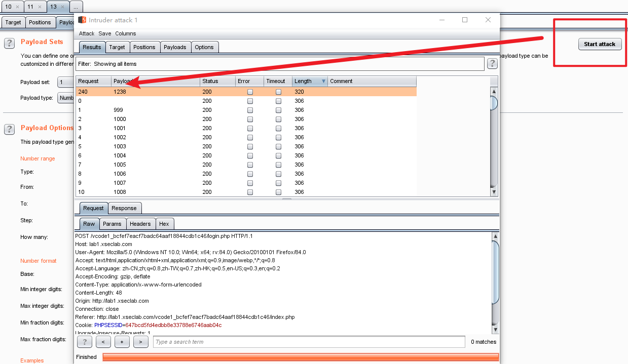Switch to attack window Payloads tab
The width and height of the screenshot is (628, 364).
(x=175, y=47)
